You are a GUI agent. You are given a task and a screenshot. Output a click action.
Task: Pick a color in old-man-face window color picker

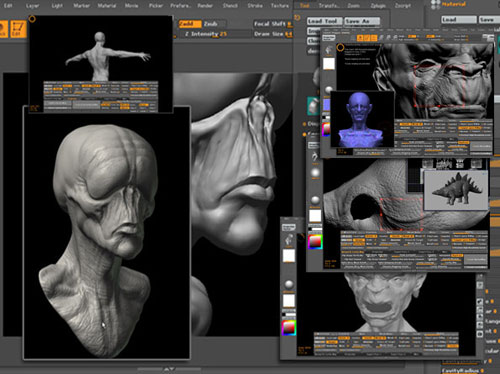[325, 129]
